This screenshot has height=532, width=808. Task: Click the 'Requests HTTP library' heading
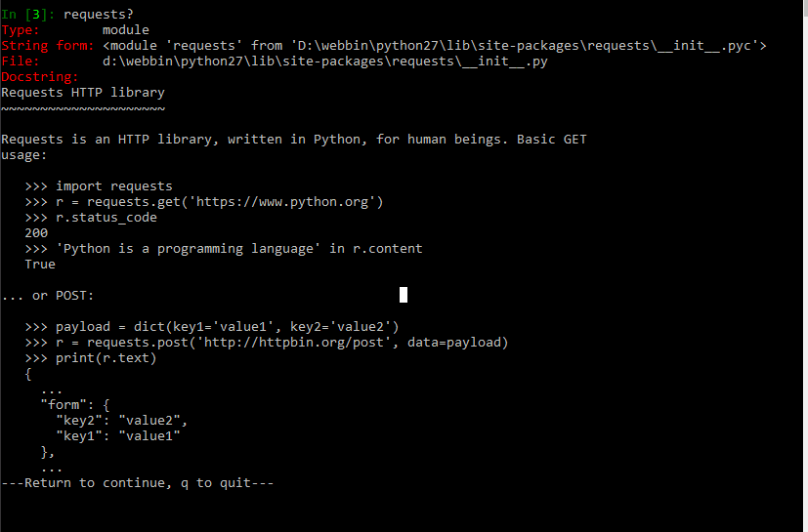click(x=83, y=93)
